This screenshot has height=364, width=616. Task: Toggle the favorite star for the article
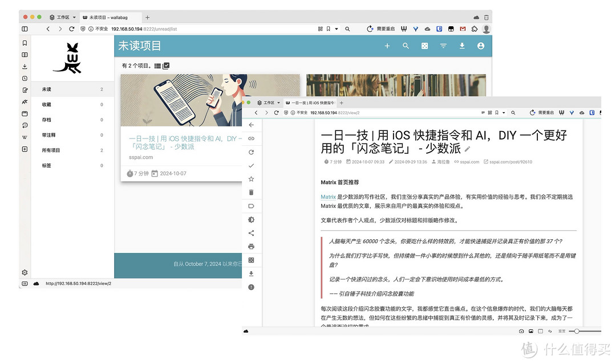(251, 179)
